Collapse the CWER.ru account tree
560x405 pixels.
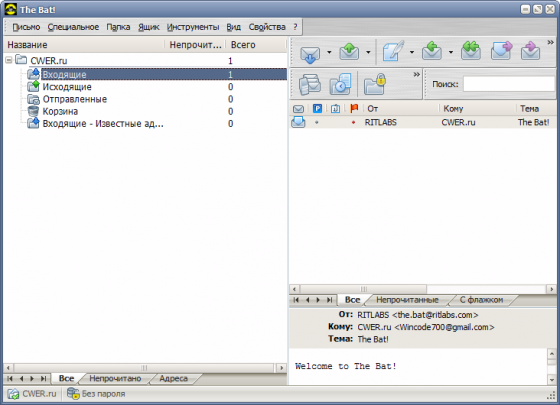[x=9, y=60]
